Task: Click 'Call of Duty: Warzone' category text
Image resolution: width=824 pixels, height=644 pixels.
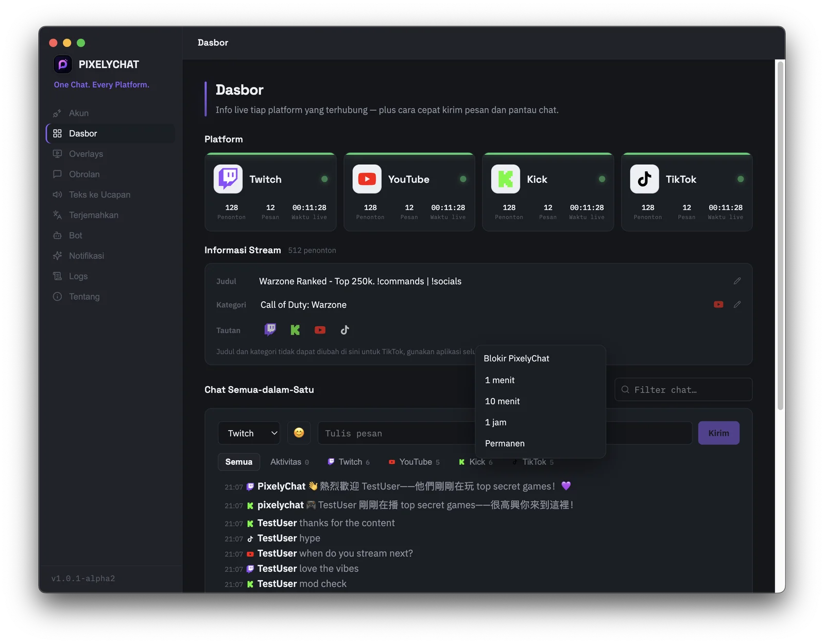Action: 303,305
